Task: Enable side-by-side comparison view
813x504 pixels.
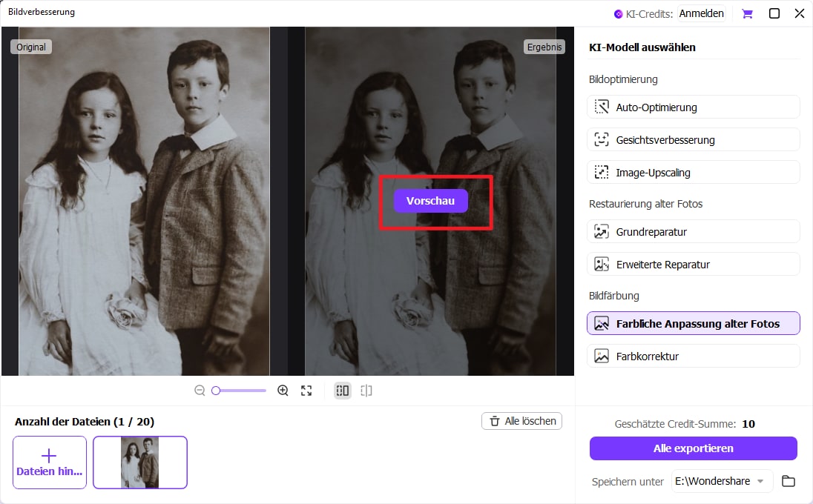Action: 343,391
